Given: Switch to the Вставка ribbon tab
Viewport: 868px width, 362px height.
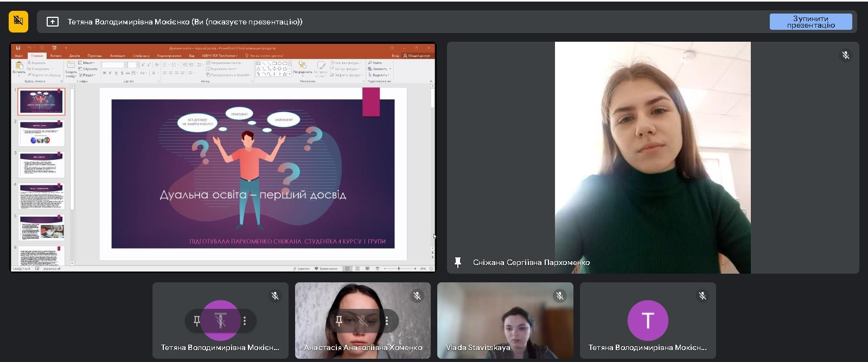Looking at the screenshot, I should click(56, 55).
